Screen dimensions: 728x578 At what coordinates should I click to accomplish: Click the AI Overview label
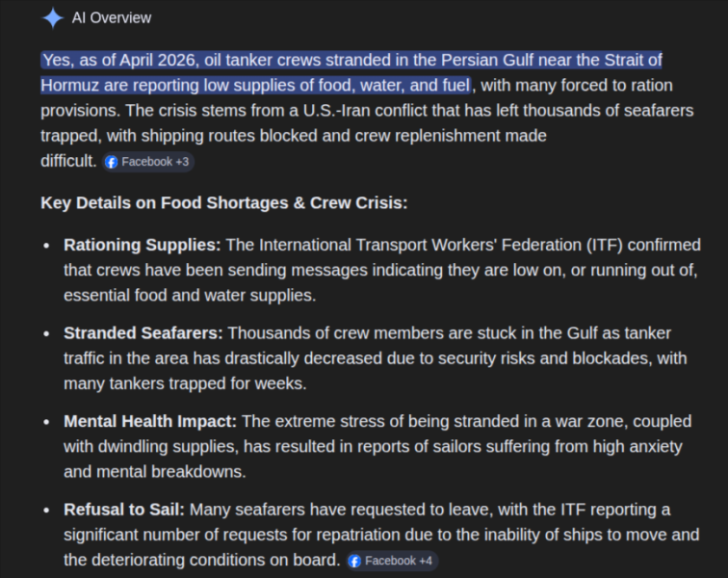click(x=112, y=17)
